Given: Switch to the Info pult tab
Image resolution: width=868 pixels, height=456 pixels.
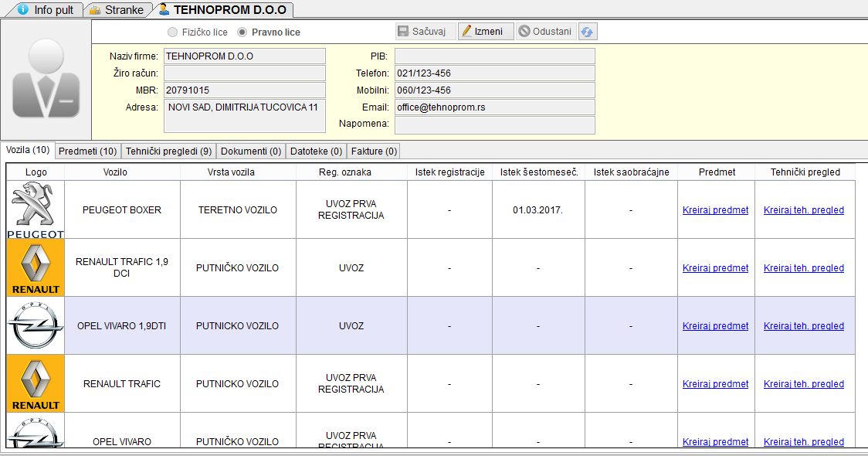Looking at the screenshot, I should [45, 9].
